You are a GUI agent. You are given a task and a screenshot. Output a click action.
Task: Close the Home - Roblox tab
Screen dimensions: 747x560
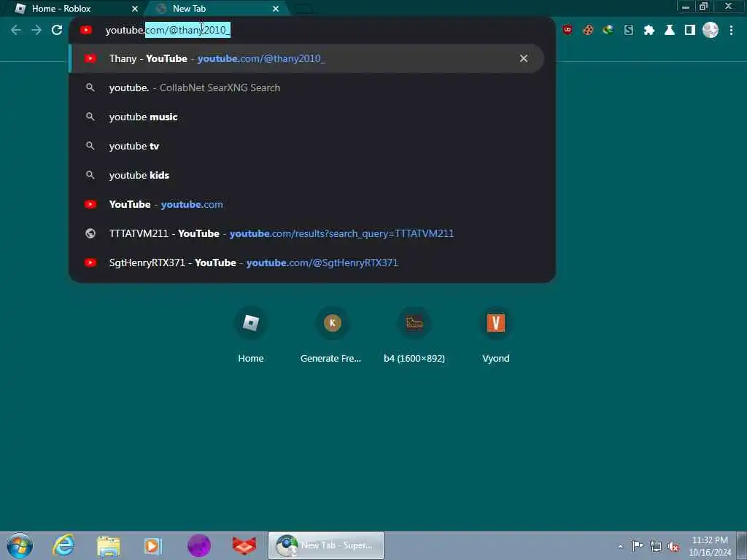135,9
